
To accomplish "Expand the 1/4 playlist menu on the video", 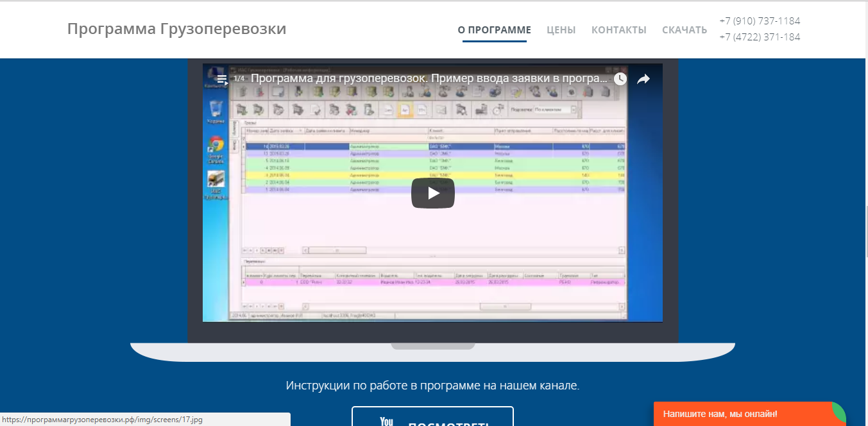I will click(224, 78).
